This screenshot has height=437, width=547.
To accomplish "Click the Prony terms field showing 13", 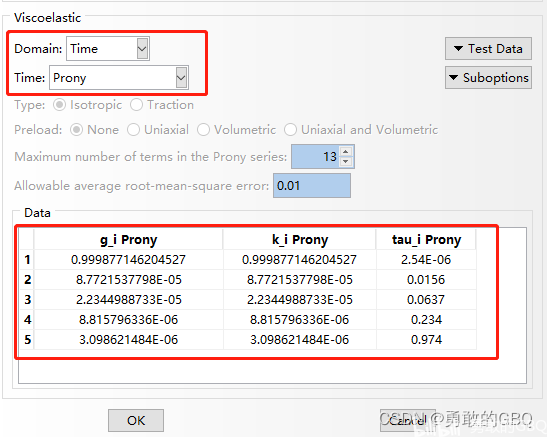I will [316, 157].
